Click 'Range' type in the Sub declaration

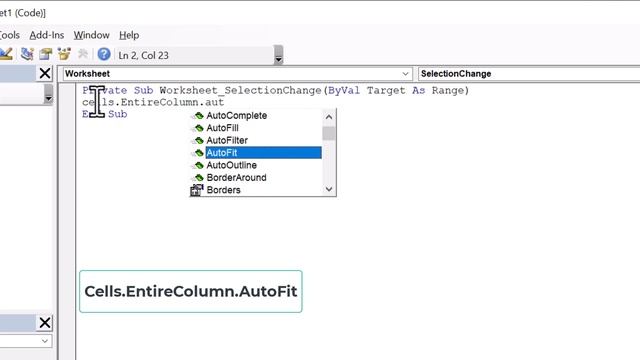pos(448,90)
